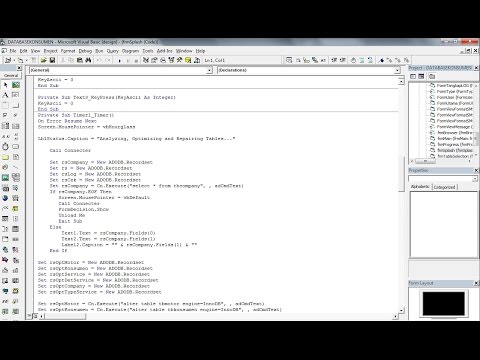Click the code window vertical scrollbar

pos(401,195)
